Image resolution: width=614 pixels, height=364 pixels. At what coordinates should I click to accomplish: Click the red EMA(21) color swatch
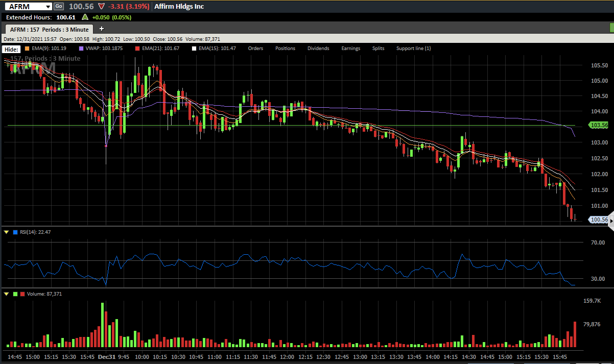(x=137, y=48)
